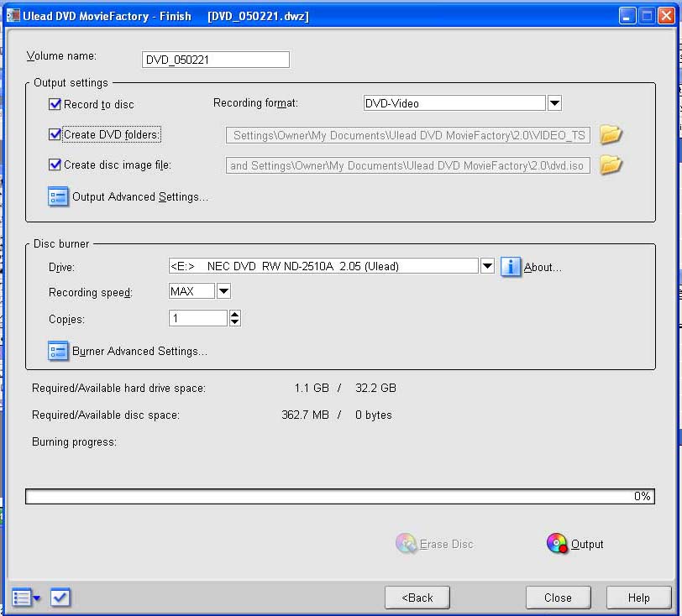Click the 'Volume name:' label
This screenshot has width=682, height=616.
point(61,56)
